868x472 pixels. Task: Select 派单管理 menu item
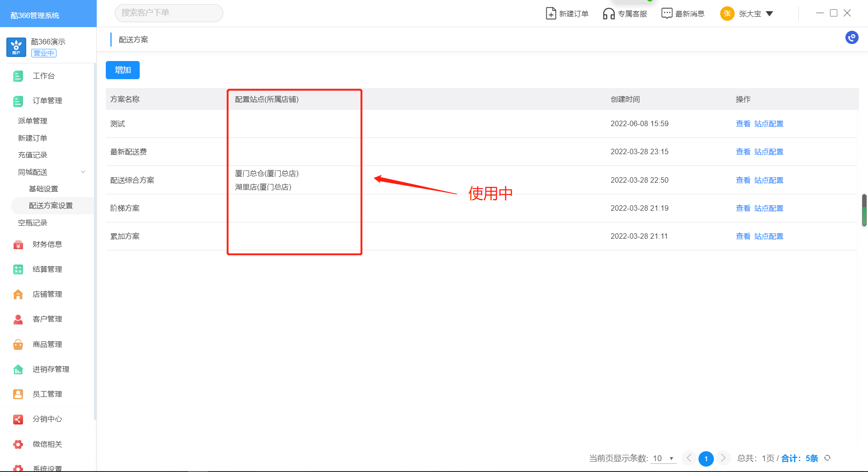coord(33,121)
